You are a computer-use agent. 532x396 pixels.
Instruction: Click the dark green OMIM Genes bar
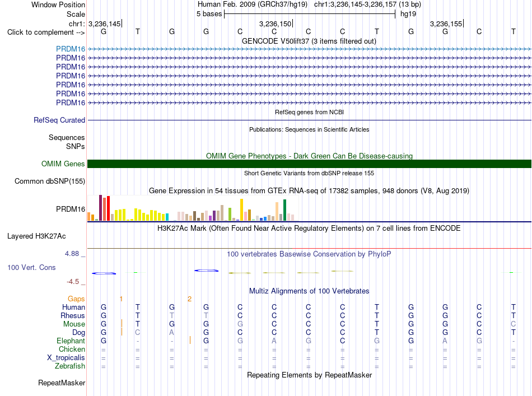pyautogui.click(x=309, y=164)
